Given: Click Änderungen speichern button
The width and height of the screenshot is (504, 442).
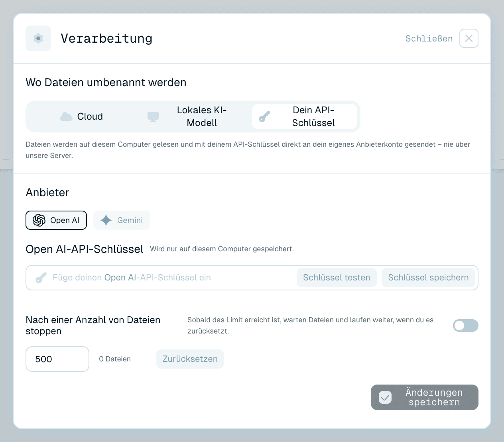Looking at the screenshot, I should [x=425, y=397].
